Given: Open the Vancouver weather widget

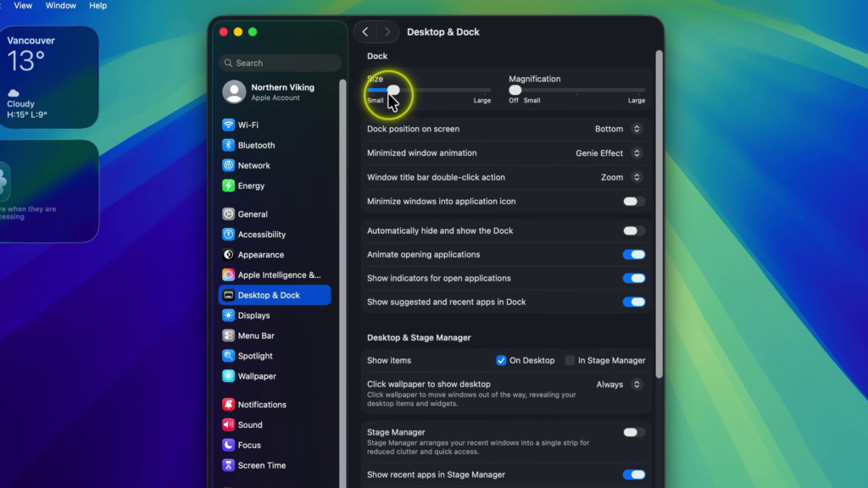Looking at the screenshot, I should point(49,77).
